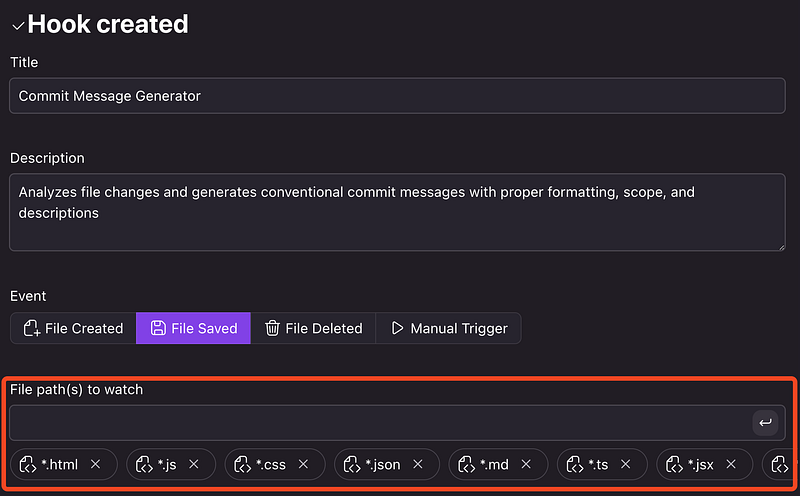
Task: Click the file icon on *.json chip
Action: pos(352,464)
